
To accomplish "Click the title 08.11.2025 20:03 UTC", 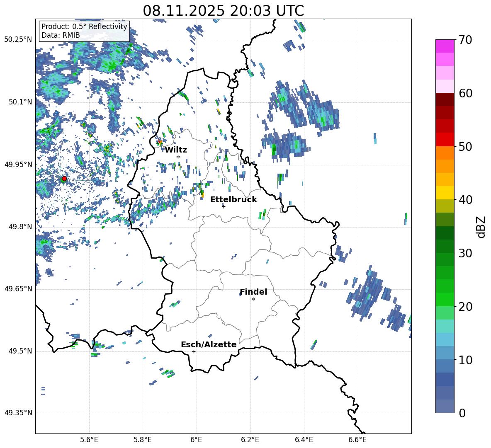I will pyautogui.click(x=223, y=11).
